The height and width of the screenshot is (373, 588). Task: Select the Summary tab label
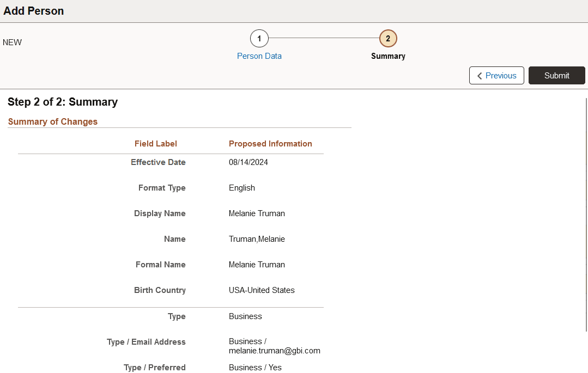[x=387, y=56]
